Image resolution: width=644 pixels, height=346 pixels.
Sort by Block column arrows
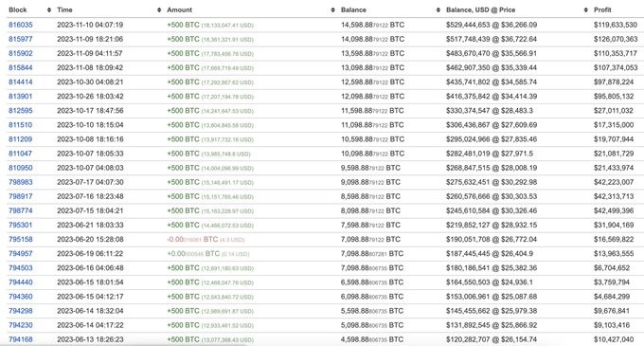click(49, 9)
